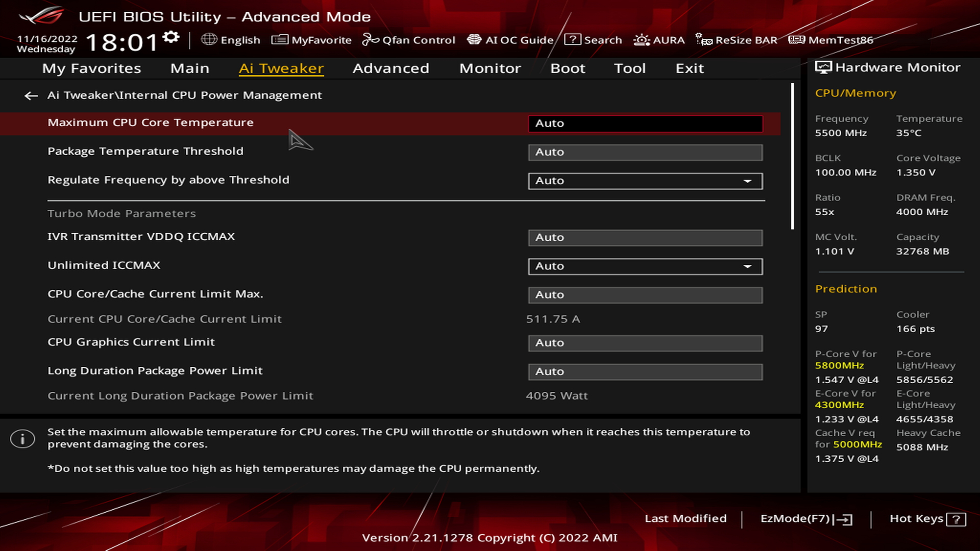Expand Regulate Frequency dropdown
The height and width of the screenshot is (551, 980).
point(748,180)
